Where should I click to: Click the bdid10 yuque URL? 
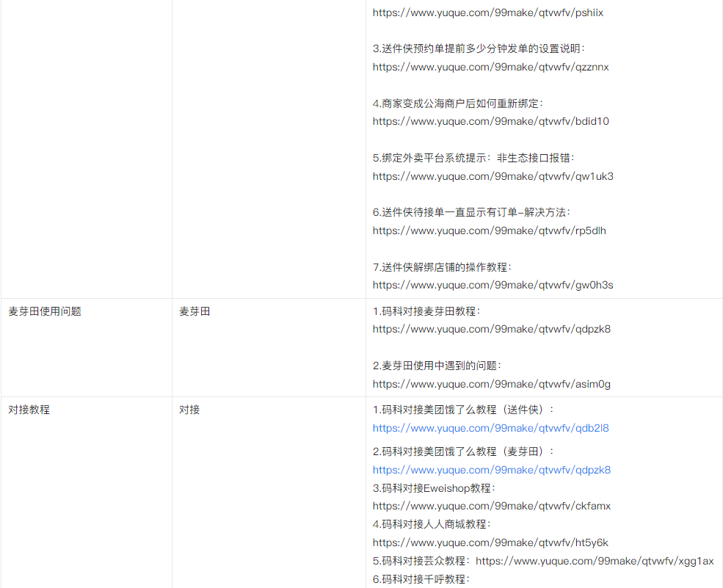click(x=490, y=121)
